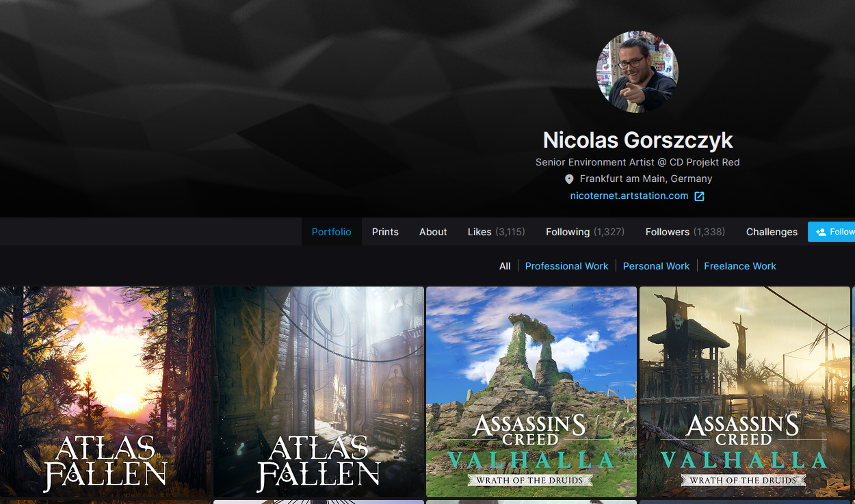Visit the nicoternet.artstation.com link
This screenshot has height=504, width=855.
click(x=629, y=196)
